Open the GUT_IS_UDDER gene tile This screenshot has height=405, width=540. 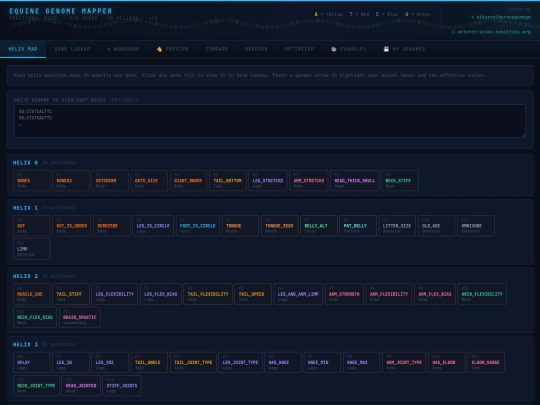tap(72, 226)
